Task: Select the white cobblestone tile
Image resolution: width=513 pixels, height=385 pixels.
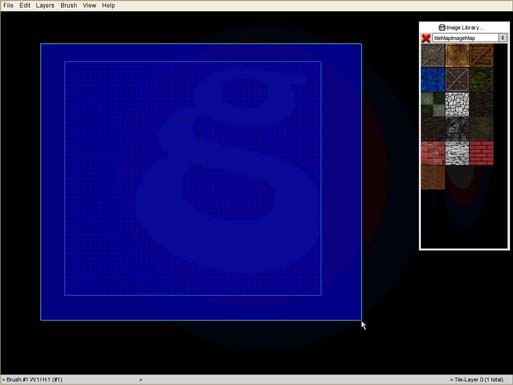Action: point(457,104)
